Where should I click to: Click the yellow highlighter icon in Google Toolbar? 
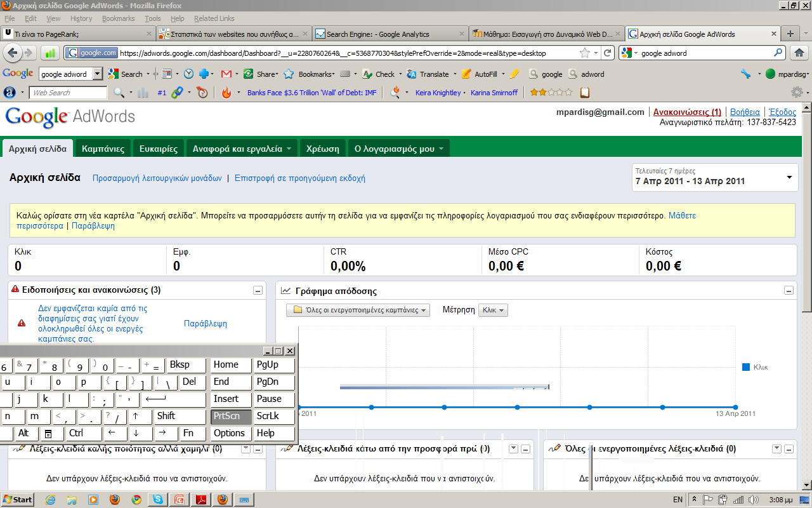(x=514, y=74)
